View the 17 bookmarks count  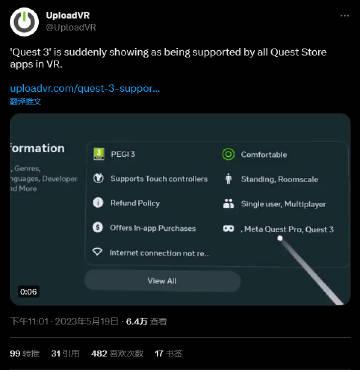[x=169, y=353]
